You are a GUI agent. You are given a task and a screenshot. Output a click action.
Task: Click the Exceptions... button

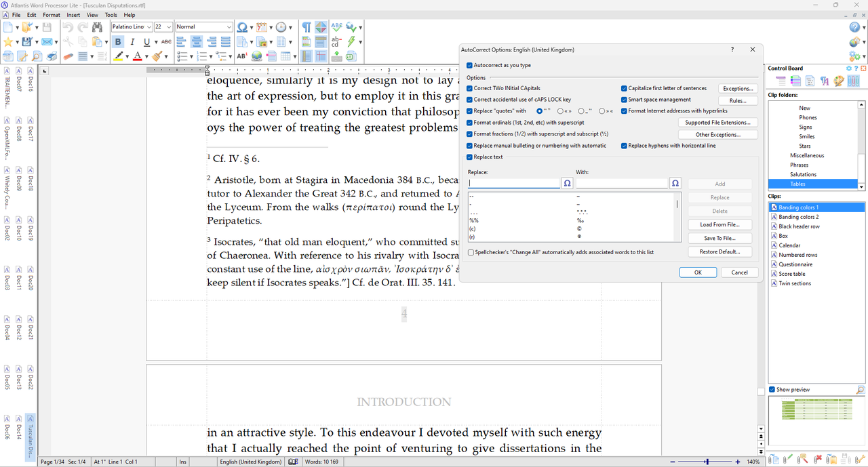click(x=738, y=89)
